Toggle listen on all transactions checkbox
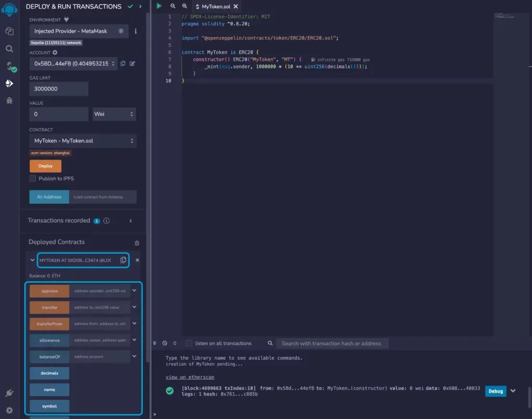This screenshot has width=532, height=419. pos(189,343)
